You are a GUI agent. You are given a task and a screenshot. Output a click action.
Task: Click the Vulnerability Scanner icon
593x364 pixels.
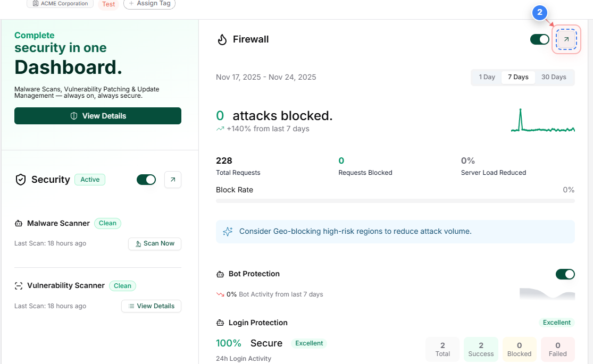tap(19, 285)
